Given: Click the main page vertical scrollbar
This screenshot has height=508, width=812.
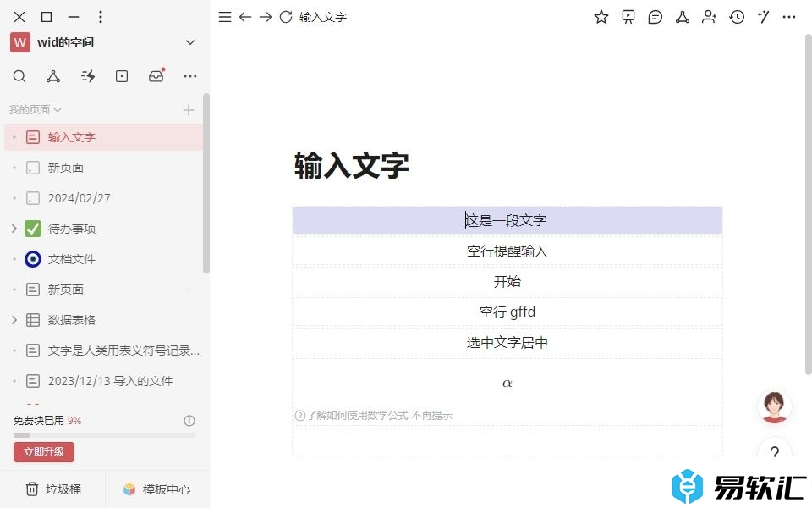Looking at the screenshot, I should [809, 204].
